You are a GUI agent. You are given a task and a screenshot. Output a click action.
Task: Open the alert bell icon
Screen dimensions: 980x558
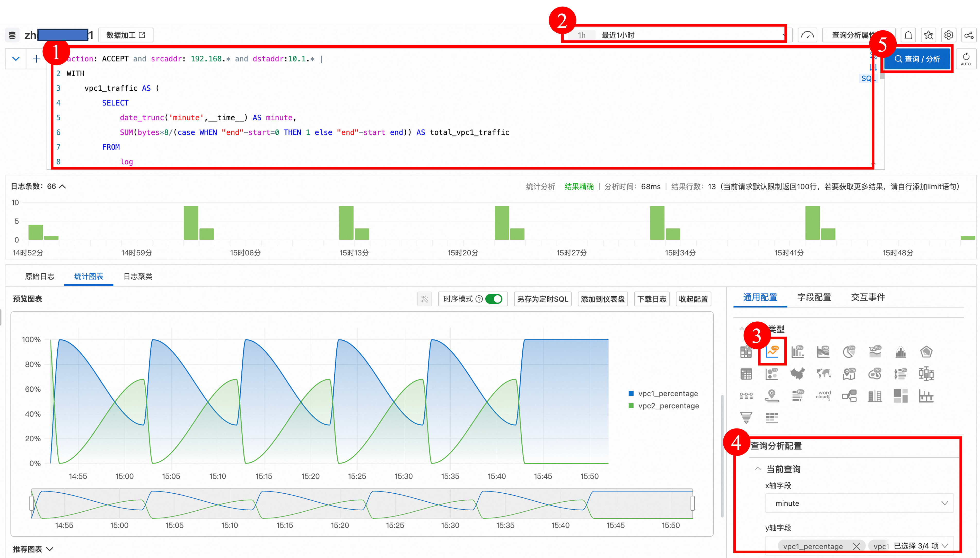click(x=908, y=35)
